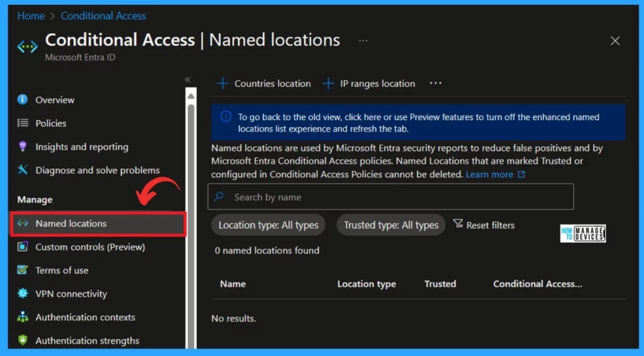Click the plus icon beside IP ranges location
Image resolution: width=644 pixels, height=356 pixels.
coord(328,84)
